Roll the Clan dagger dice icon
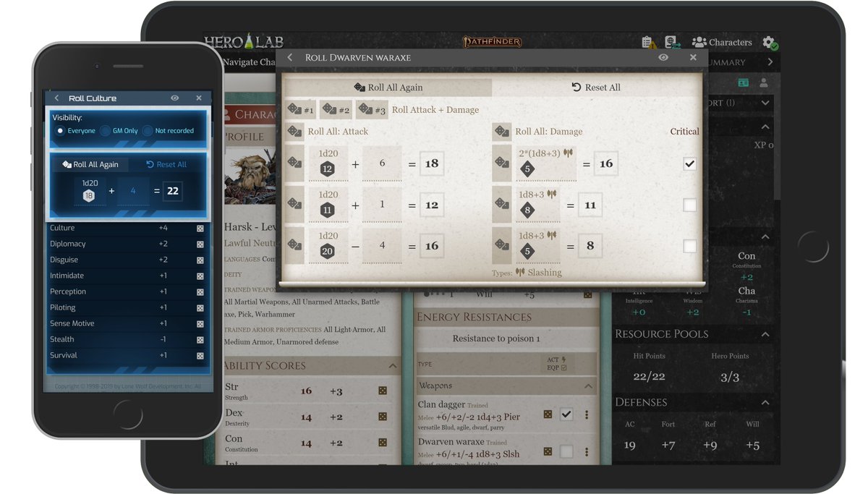The height and width of the screenshot is (494, 868). (548, 414)
